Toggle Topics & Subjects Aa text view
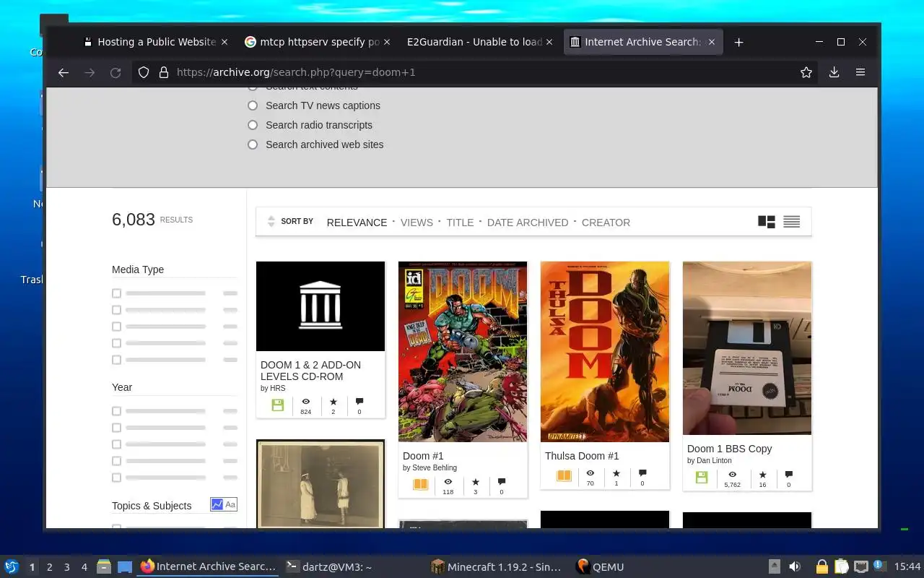This screenshot has width=924, height=578. tap(230, 504)
